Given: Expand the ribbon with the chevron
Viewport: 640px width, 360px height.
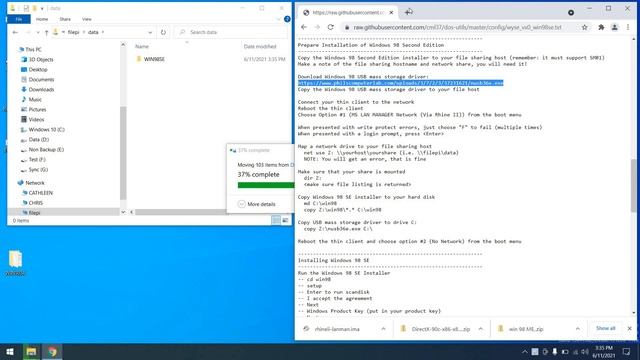Looking at the screenshot, I should (278, 19).
